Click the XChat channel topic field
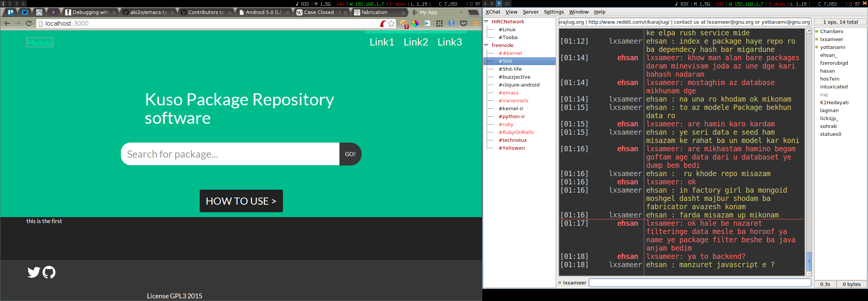This screenshot has height=301, width=868. click(685, 22)
